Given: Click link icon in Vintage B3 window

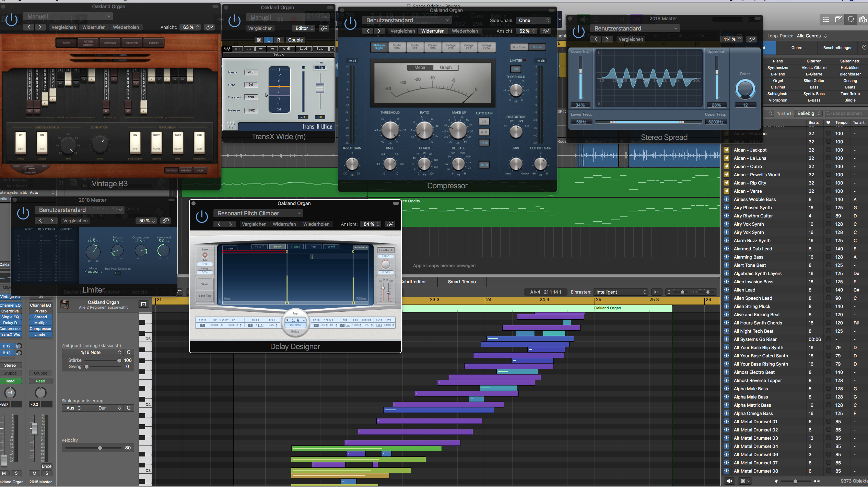Looking at the screenshot, I should coord(209,27).
